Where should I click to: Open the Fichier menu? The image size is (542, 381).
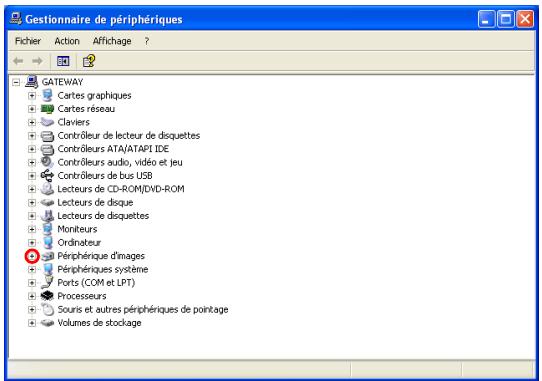28,41
